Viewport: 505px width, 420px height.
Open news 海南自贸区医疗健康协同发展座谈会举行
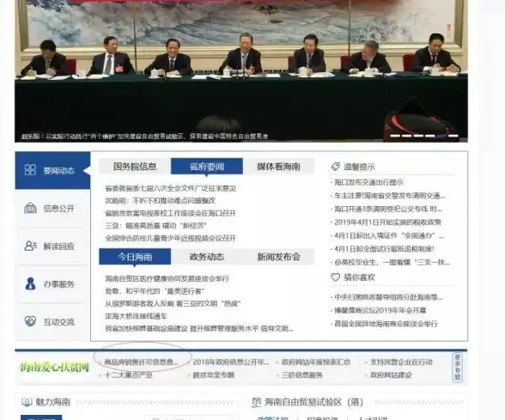coord(167,278)
